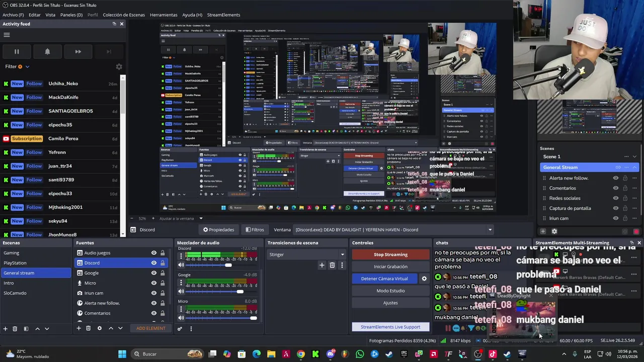
Task: Collapse General Stream in the Scenes panel
Action: [634, 167]
